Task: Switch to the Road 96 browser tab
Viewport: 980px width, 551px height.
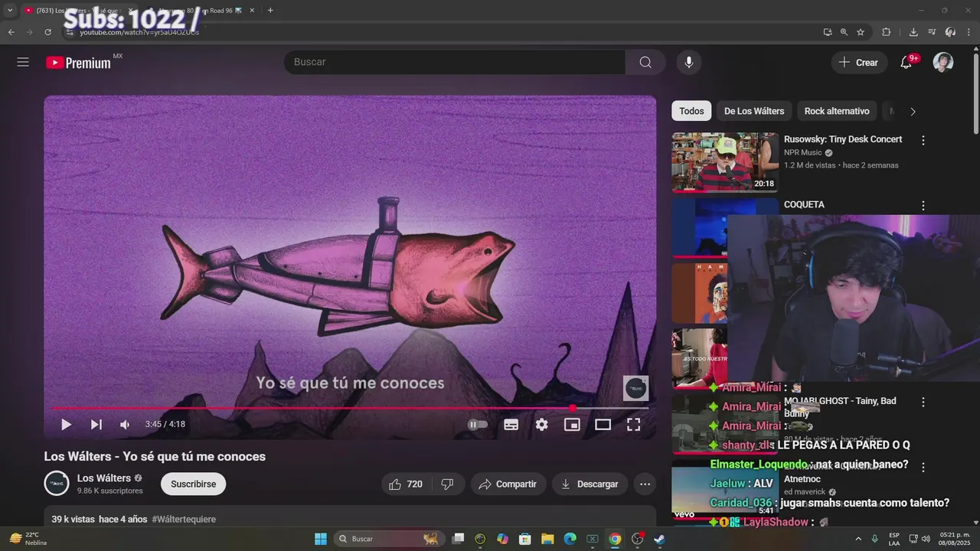Action: [x=201, y=11]
